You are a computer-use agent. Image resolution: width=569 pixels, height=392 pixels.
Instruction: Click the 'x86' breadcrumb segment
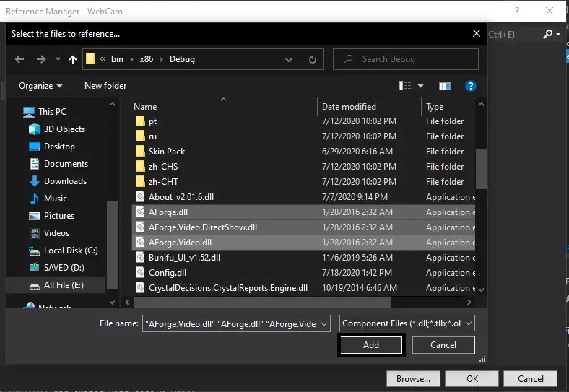pyautogui.click(x=147, y=59)
